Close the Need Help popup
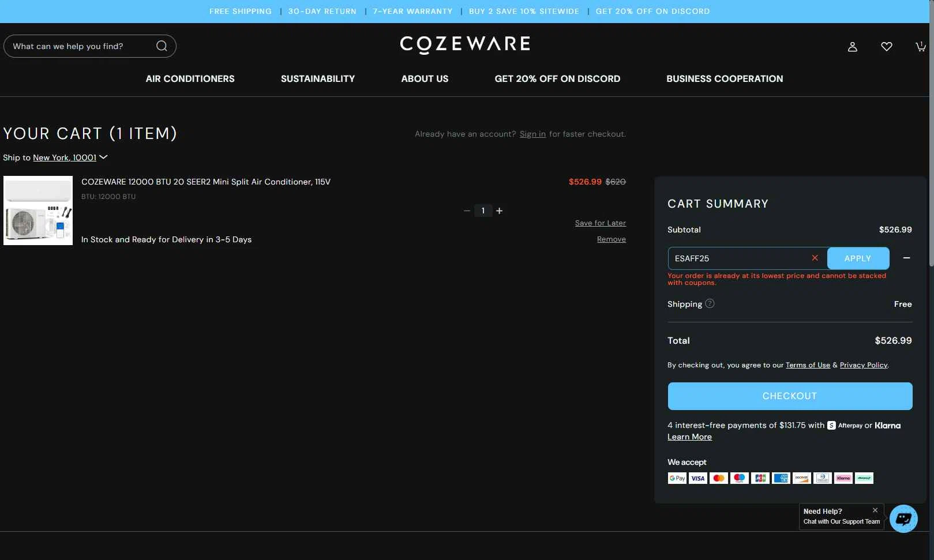 [875, 510]
